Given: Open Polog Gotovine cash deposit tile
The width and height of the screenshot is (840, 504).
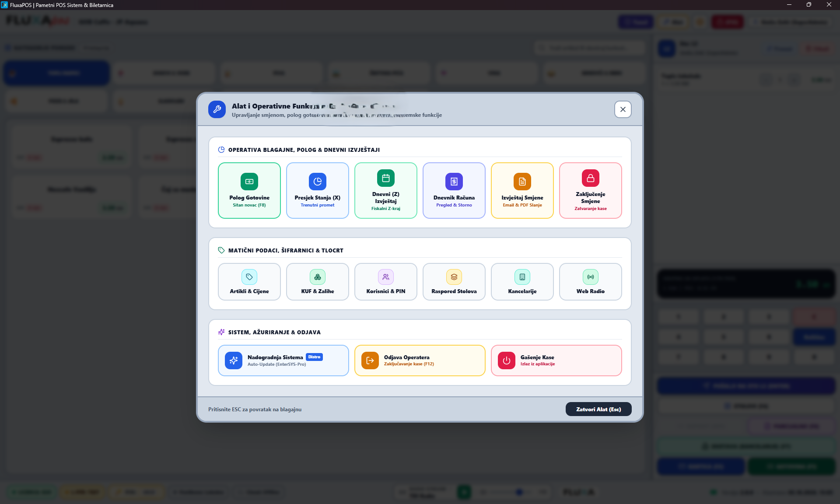Looking at the screenshot, I should pyautogui.click(x=249, y=190).
